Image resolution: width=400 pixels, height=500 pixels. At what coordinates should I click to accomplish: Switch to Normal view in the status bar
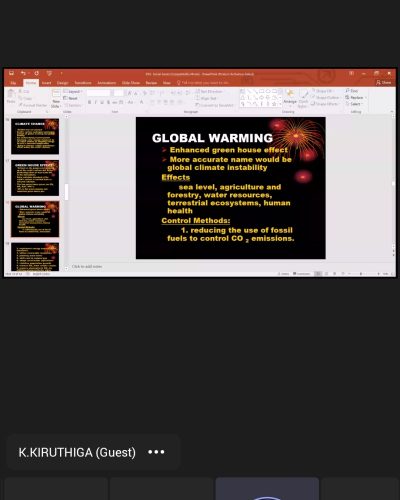tap(318, 274)
